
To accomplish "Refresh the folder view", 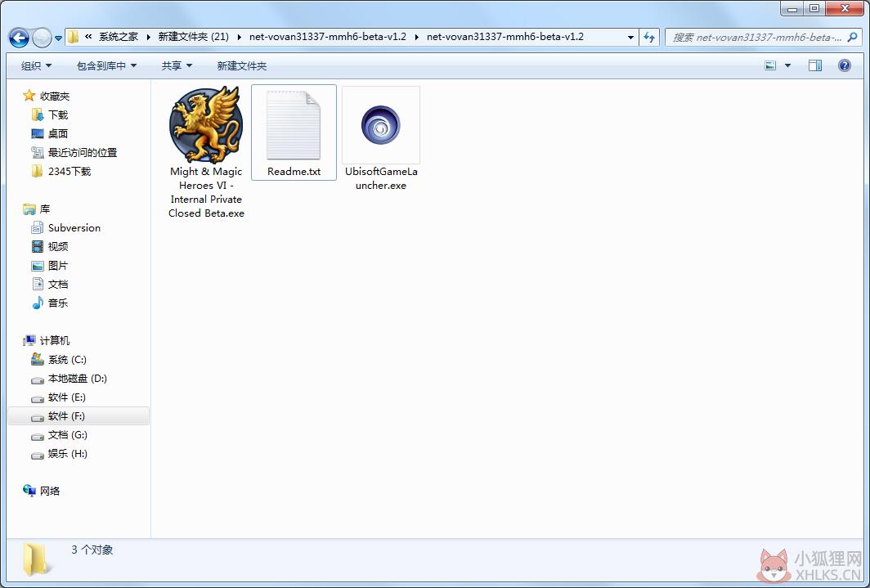I will click(x=648, y=37).
